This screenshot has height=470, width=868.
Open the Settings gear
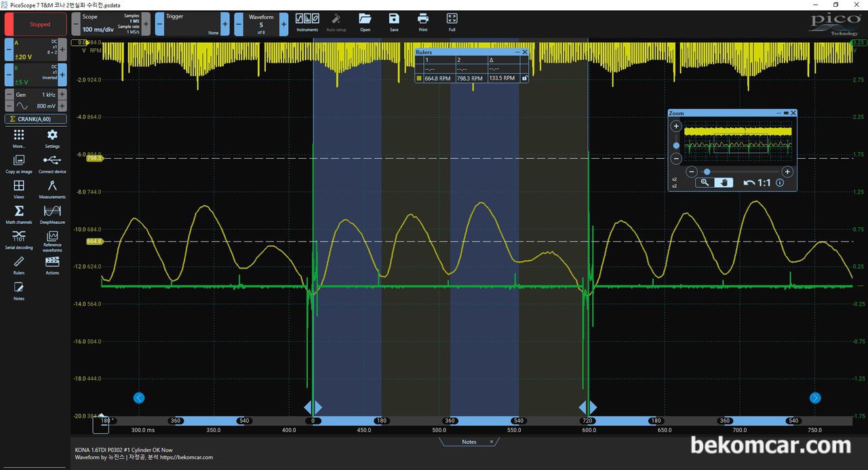(x=52, y=138)
